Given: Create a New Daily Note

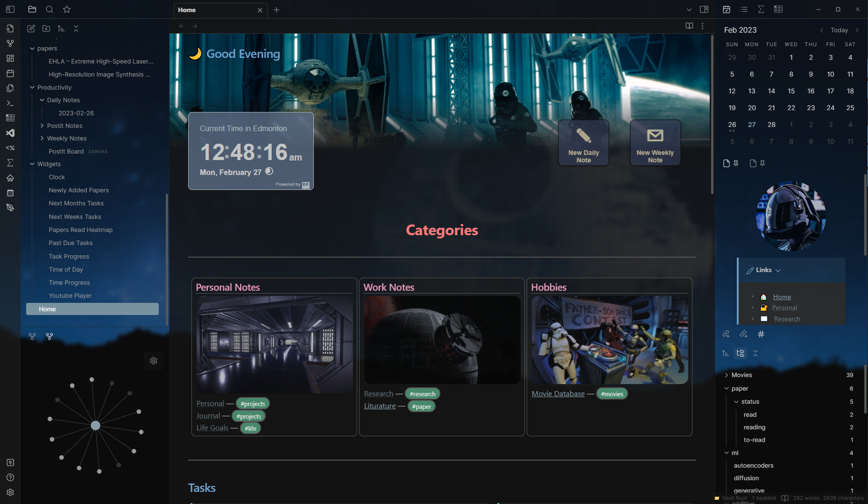Looking at the screenshot, I should pos(584,143).
